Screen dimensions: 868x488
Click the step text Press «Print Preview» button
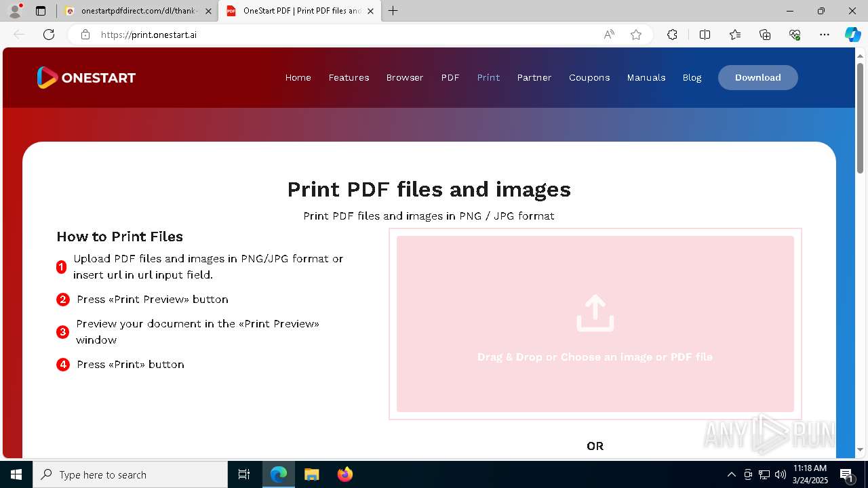(153, 299)
